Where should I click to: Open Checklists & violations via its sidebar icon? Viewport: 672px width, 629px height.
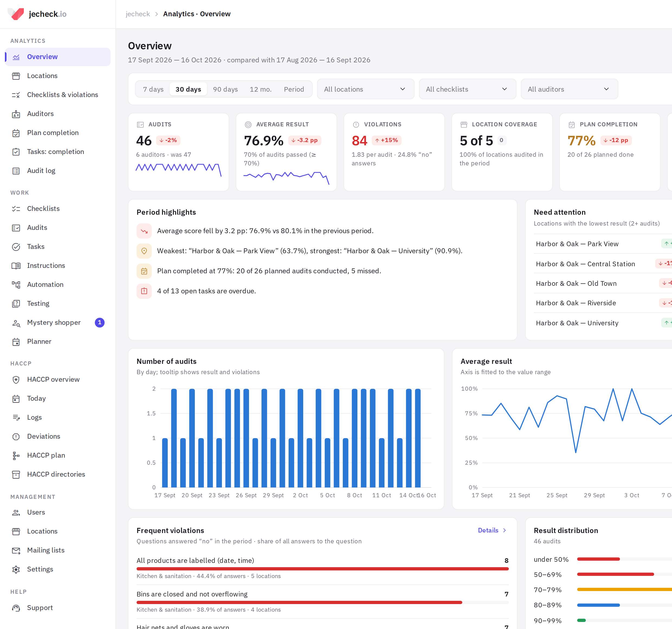pyautogui.click(x=16, y=95)
